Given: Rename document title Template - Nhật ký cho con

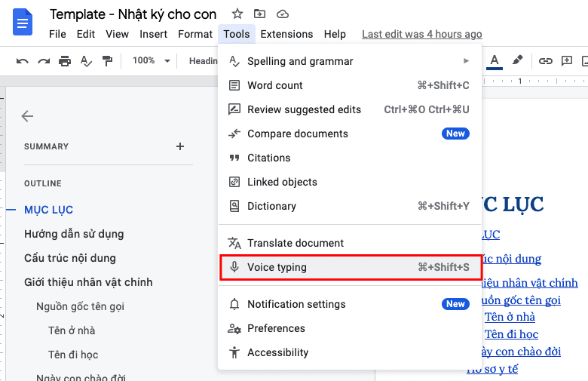Looking at the screenshot, I should coord(133,14).
